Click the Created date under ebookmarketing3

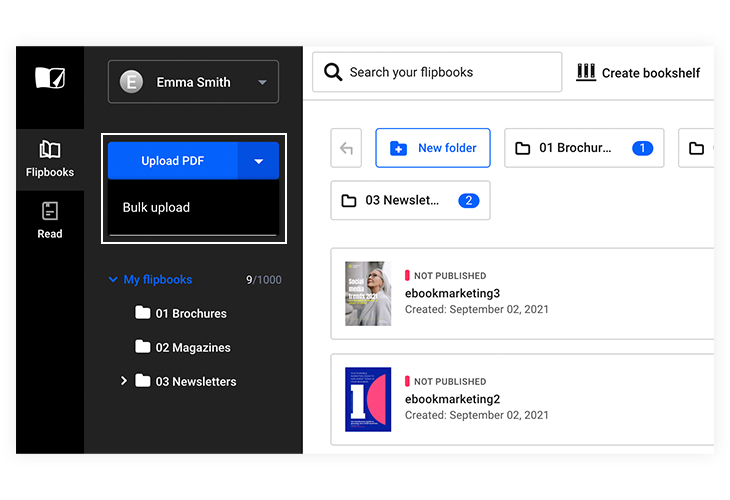(477, 310)
